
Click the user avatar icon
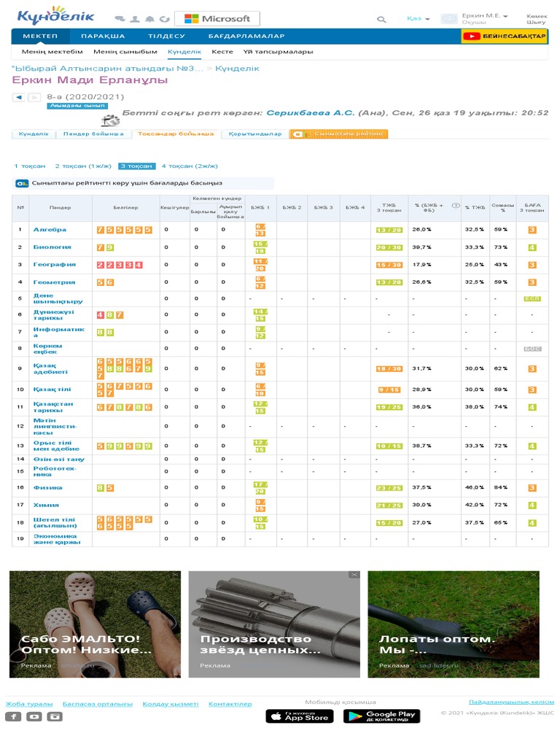tap(449, 19)
